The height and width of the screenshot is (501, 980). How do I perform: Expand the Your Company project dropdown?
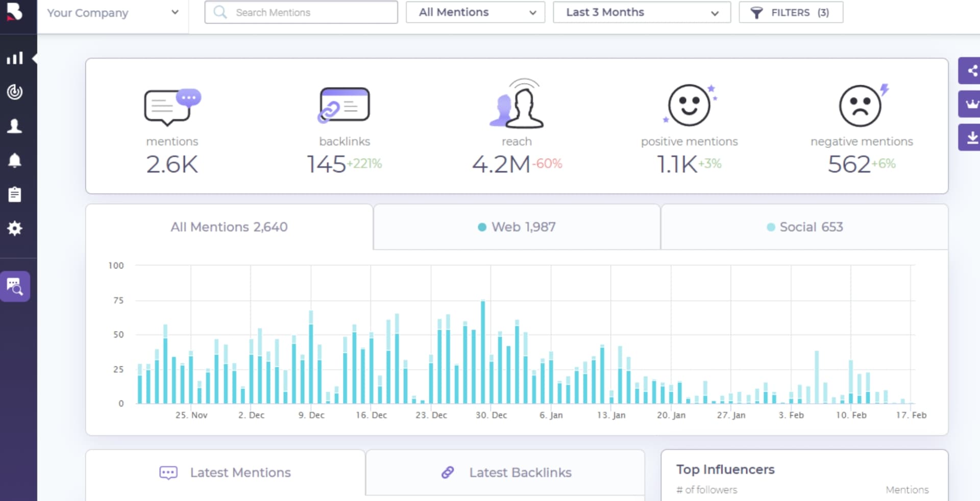112,13
